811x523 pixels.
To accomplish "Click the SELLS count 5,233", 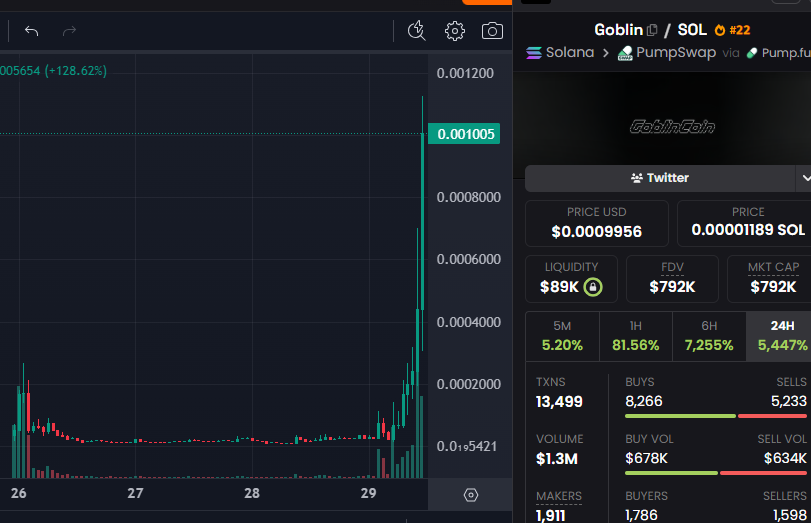I will click(789, 401).
